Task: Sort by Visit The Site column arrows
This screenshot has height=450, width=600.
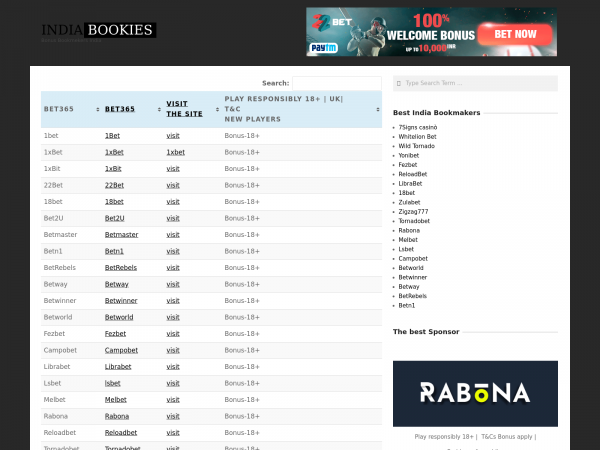Action: coord(217,109)
